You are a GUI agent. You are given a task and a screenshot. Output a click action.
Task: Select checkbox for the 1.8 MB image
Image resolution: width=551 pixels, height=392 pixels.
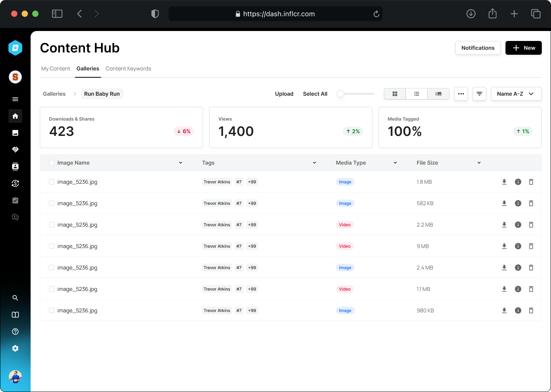(52, 182)
